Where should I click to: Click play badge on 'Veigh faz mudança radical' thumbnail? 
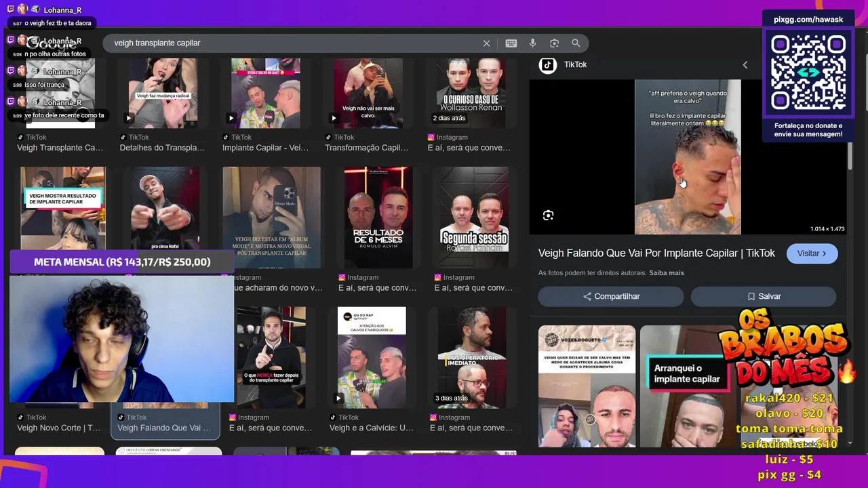128,118
